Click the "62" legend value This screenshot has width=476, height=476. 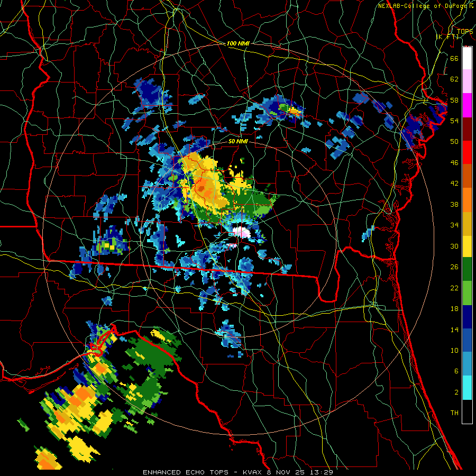(454, 79)
